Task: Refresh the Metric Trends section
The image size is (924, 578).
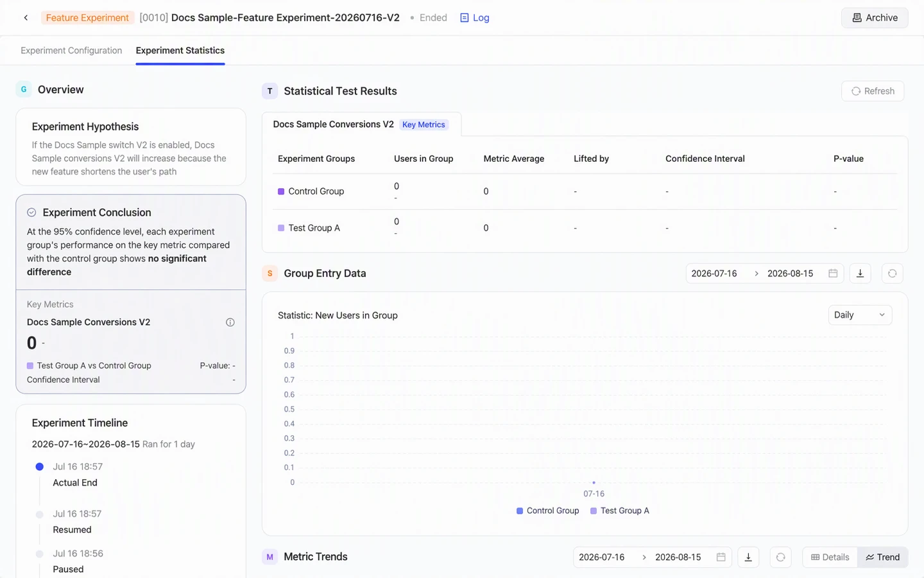Action: tap(780, 557)
